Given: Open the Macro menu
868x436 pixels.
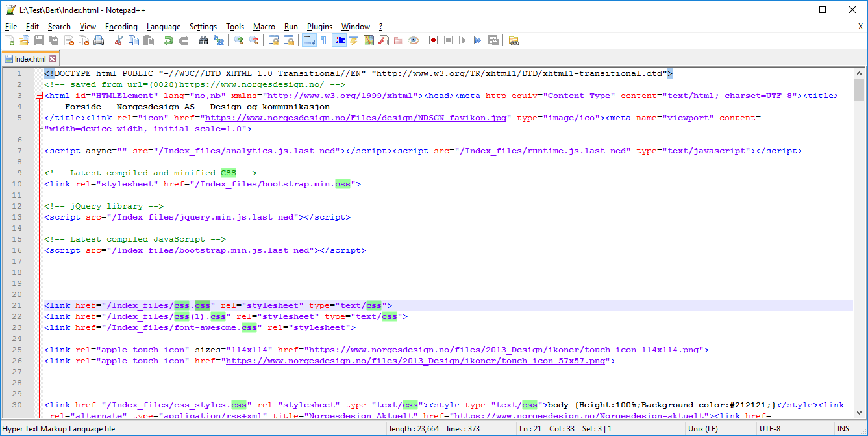Looking at the screenshot, I should [264, 27].
